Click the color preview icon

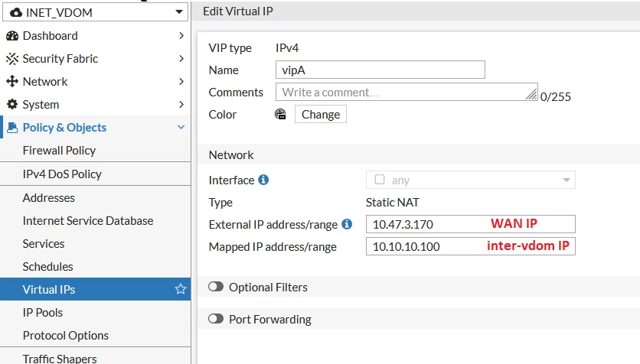tap(280, 114)
